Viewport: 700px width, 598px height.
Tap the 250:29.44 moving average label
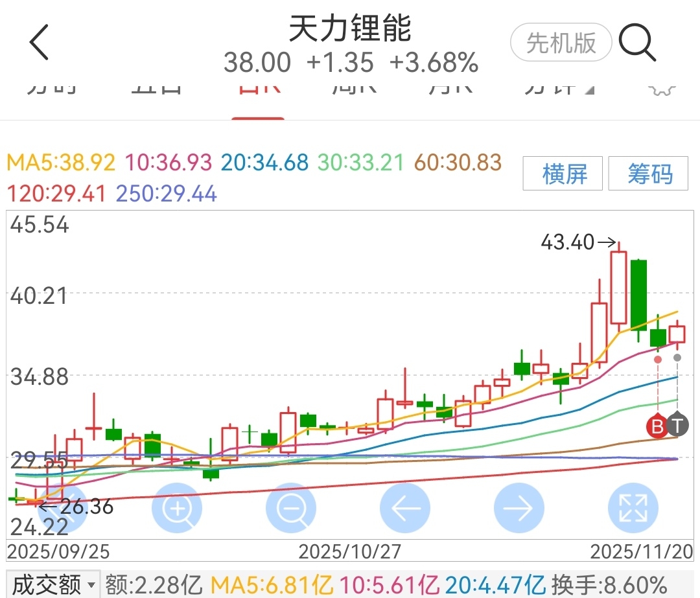(167, 194)
